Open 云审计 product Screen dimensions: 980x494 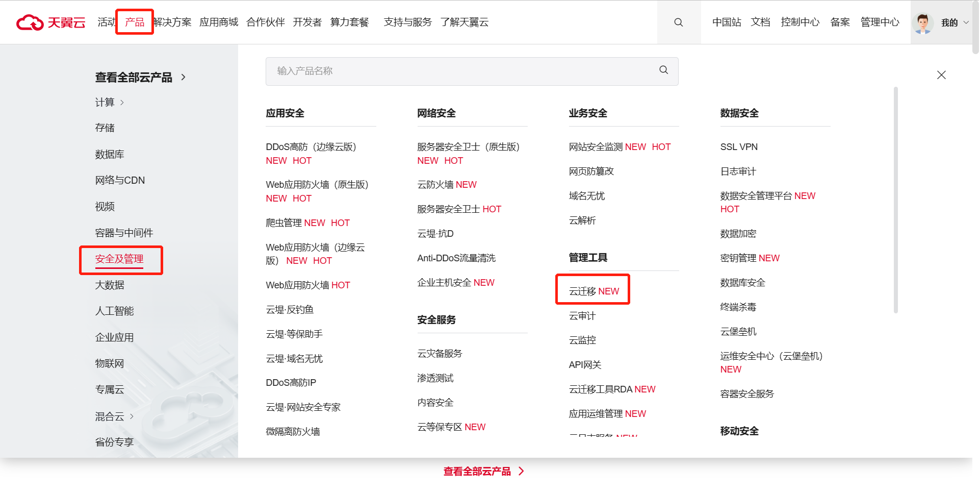pos(582,316)
